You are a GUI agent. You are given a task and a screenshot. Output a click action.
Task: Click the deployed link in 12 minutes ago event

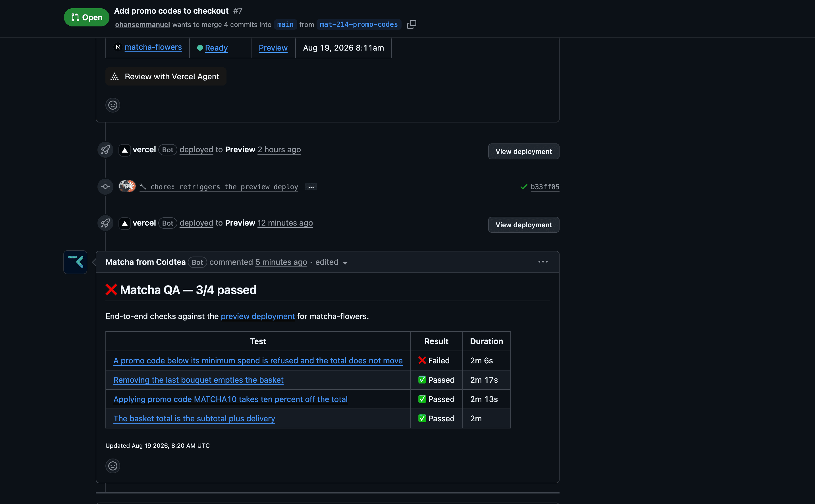click(196, 223)
